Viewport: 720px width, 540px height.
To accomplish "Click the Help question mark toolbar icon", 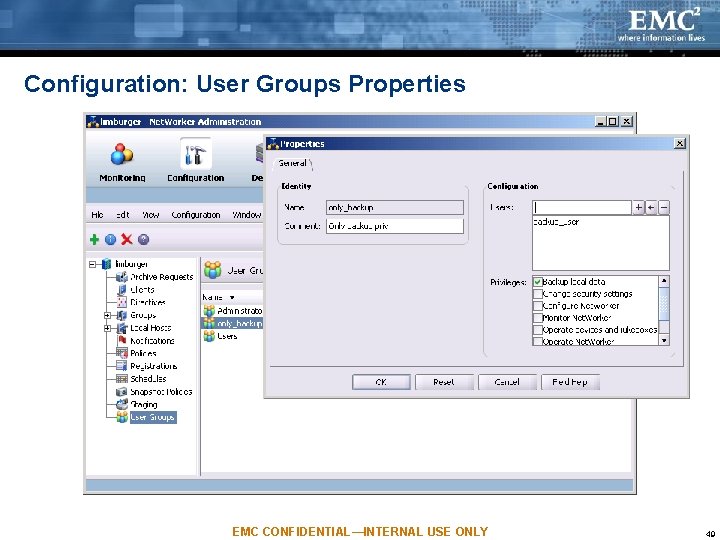I will click(143, 239).
